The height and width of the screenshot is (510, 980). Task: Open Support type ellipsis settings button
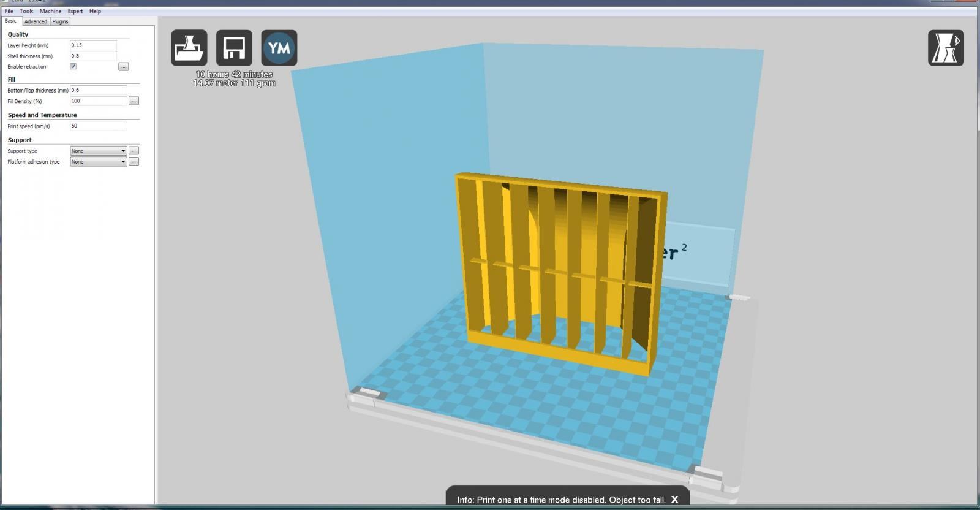(x=134, y=151)
